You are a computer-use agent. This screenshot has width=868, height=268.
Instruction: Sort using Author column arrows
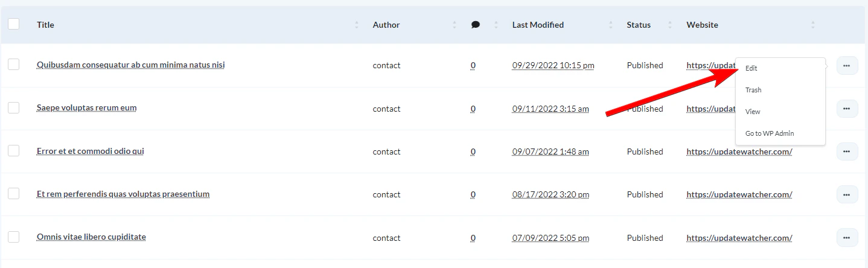(454, 25)
